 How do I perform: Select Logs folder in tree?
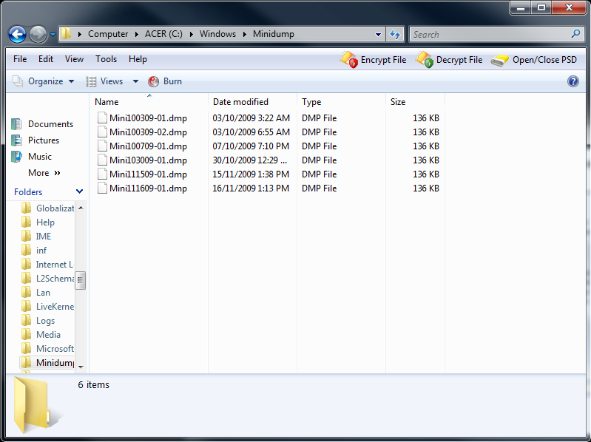38,321
